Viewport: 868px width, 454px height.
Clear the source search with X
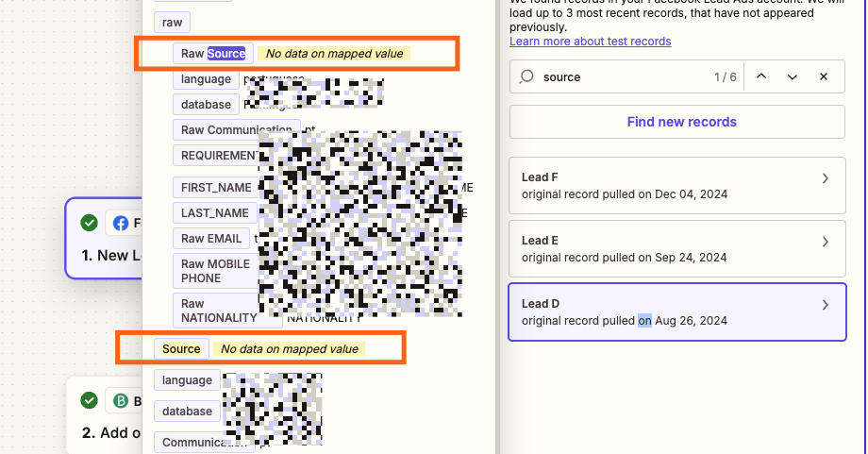(x=823, y=76)
